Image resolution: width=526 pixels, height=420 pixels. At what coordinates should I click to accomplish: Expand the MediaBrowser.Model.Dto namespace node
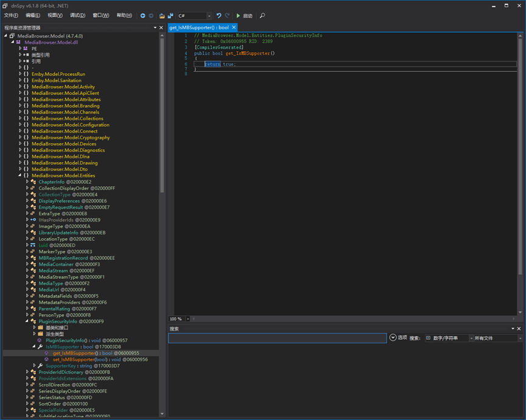20,169
